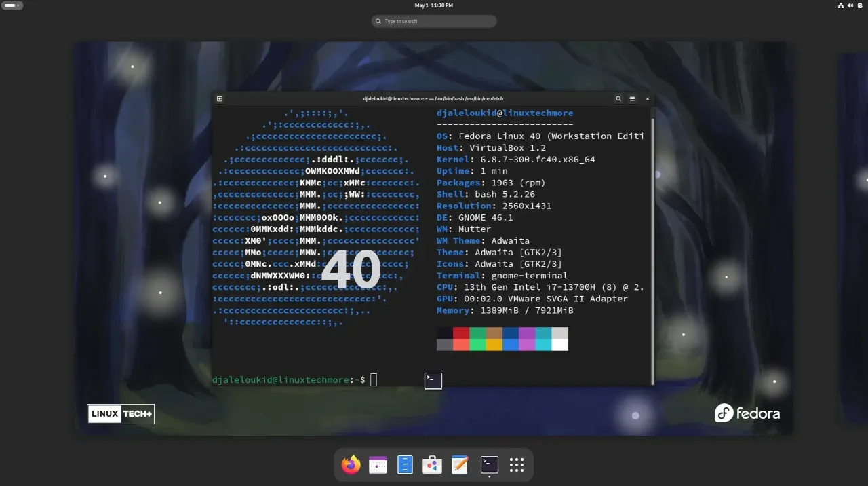Click terminal app badge overlaying the window
This screenshot has height=486, width=868.
(x=433, y=381)
